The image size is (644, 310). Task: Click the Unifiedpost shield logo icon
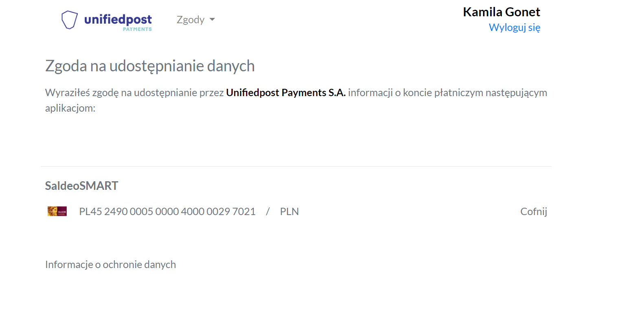coord(70,20)
